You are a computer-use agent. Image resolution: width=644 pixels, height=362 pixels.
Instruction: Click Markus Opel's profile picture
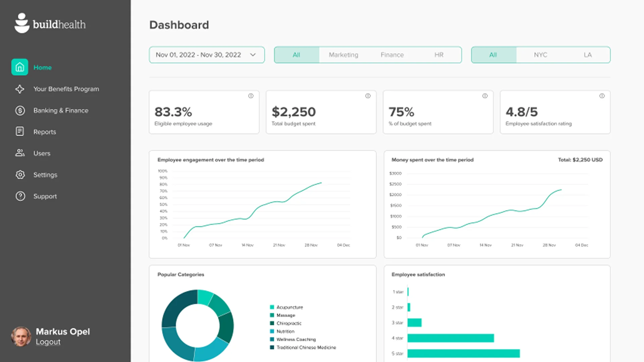coord(21,337)
